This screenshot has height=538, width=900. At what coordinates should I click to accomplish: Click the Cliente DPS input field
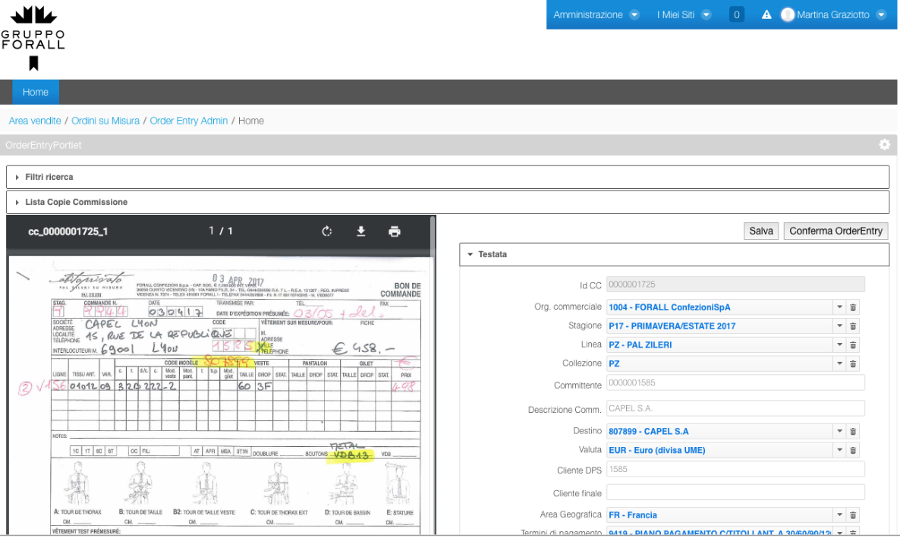pyautogui.click(x=735, y=470)
